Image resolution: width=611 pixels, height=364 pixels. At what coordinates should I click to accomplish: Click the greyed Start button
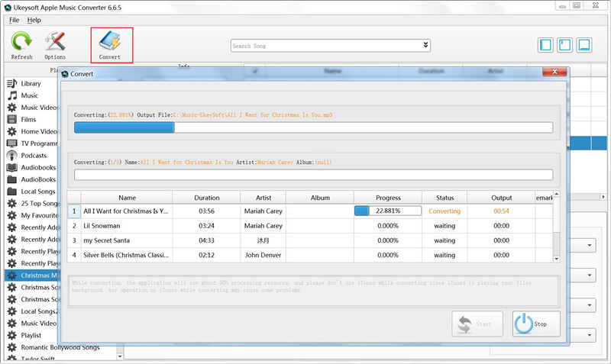point(477,324)
